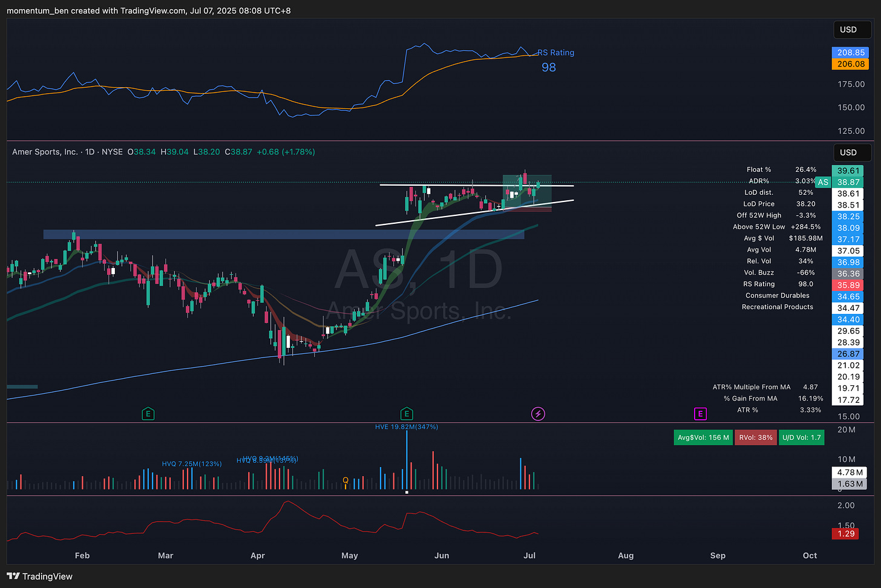Click the Amer Sports, Inc. symbol title
The height and width of the screenshot is (588, 881).
(x=45, y=152)
